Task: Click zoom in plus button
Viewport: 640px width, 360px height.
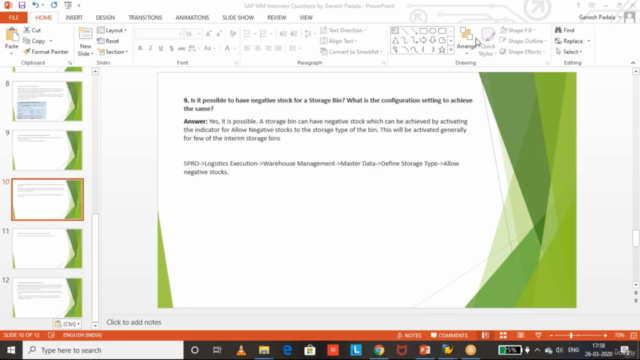Action: pos(605,335)
